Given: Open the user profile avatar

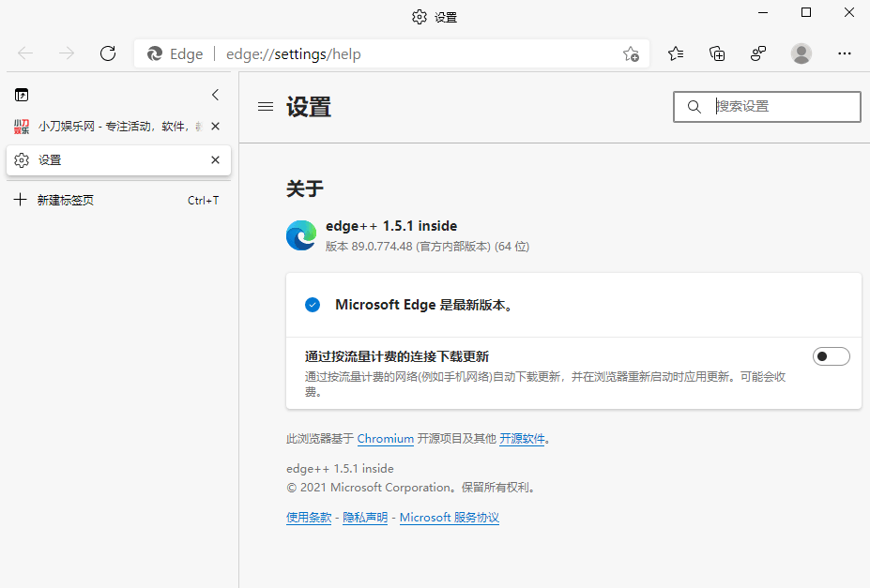Looking at the screenshot, I should [x=801, y=53].
